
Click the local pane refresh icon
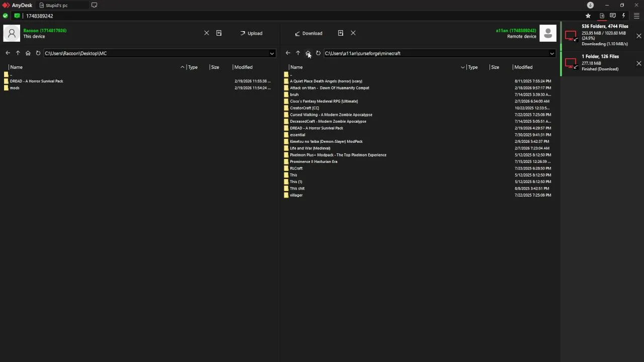[x=38, y=53]
